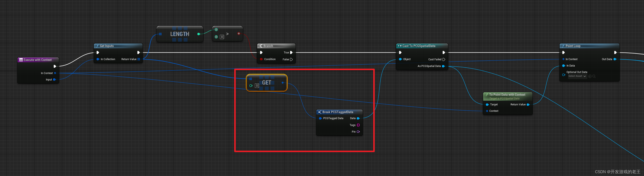Click exec output pin on Get Inputs
This screenshot has height=176, width=644.
tap(138, 53)
